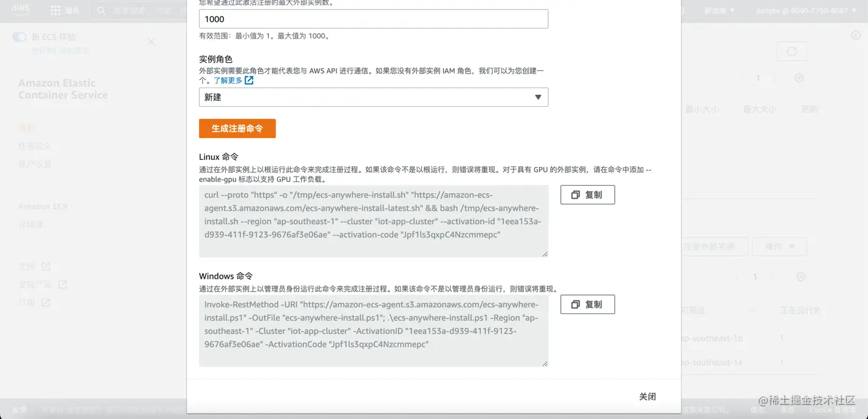Click the Windows 命令 heading
Viewport: 868px width, 419px height.
pos(226,276)
